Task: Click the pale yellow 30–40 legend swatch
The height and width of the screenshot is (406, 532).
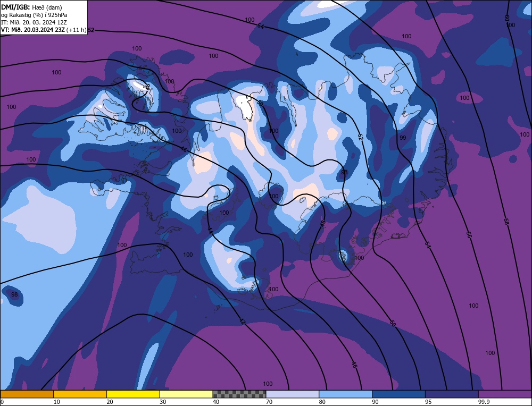Action: [186, 394]
